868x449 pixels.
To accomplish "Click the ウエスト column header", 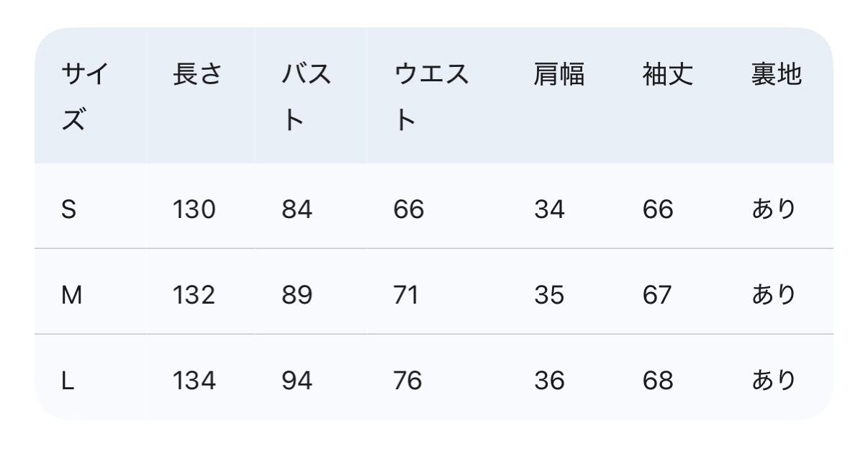I will click(431, 97).
